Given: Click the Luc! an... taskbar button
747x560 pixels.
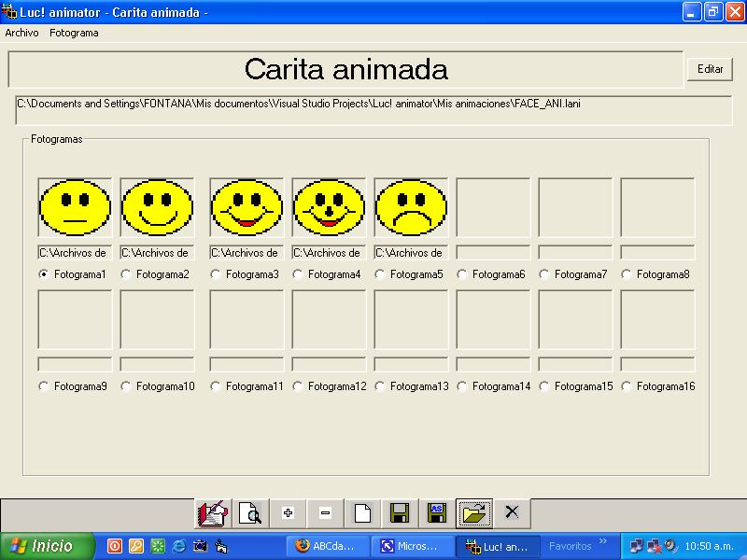Looking at the screenshot, I should tap(498, 546).
